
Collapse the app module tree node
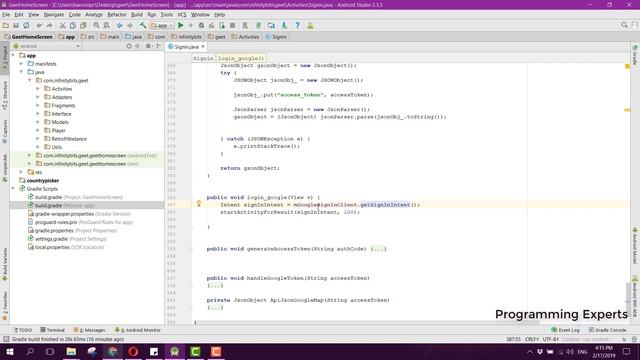[x=13, y=56]
